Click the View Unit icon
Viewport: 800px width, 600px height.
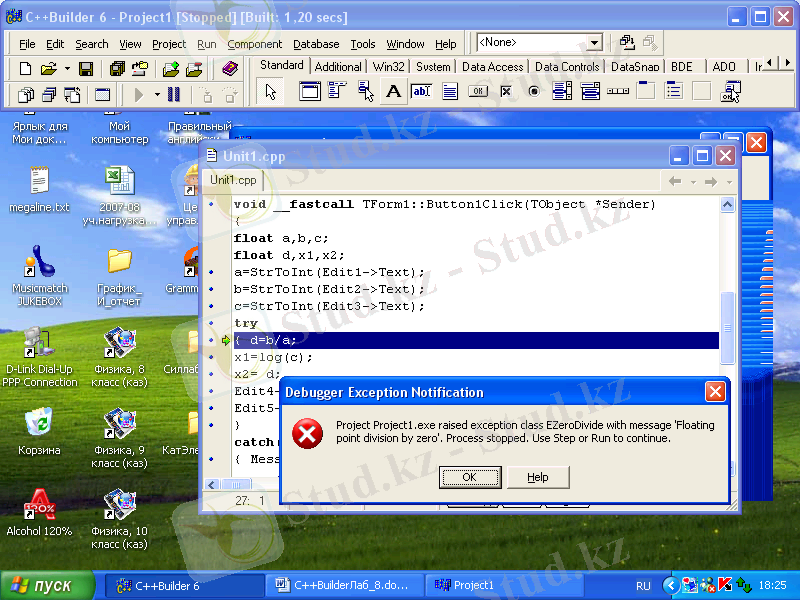click(x=26, y=95)
